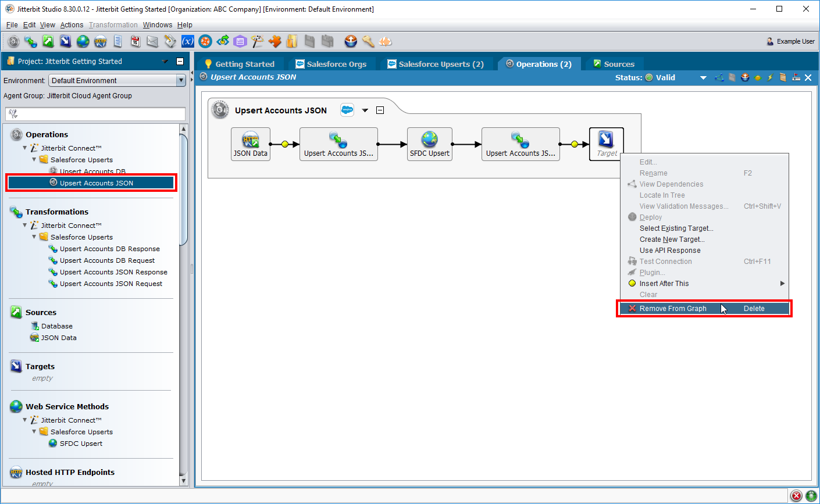
Task: Click the New Schedule calendar toolbar icon
Action: coord(135,41)
